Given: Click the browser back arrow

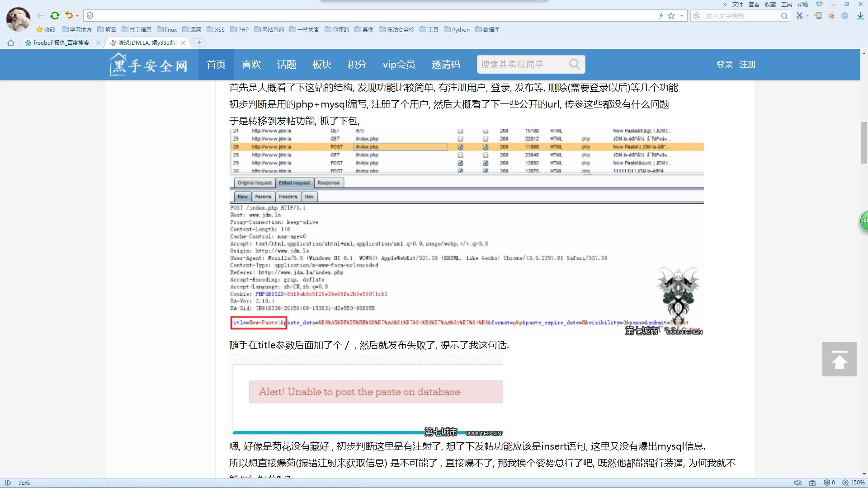Looking at the screenshot, I should tap(41, 16).
